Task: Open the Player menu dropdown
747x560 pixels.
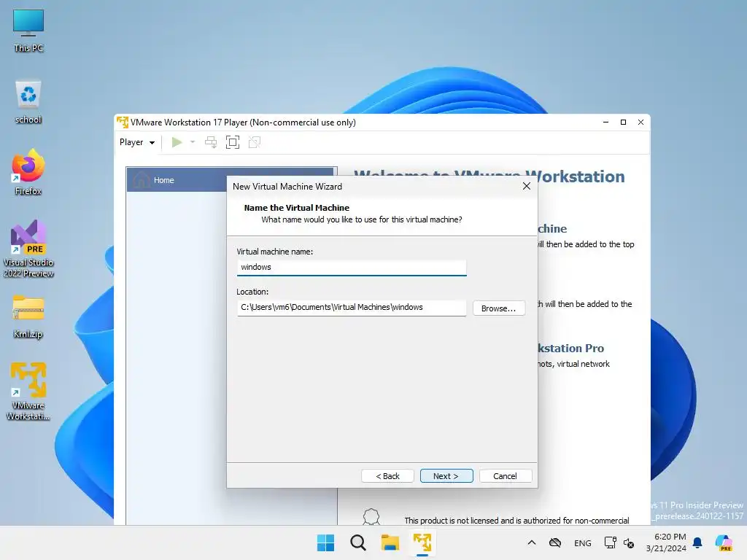Action: 136,142
